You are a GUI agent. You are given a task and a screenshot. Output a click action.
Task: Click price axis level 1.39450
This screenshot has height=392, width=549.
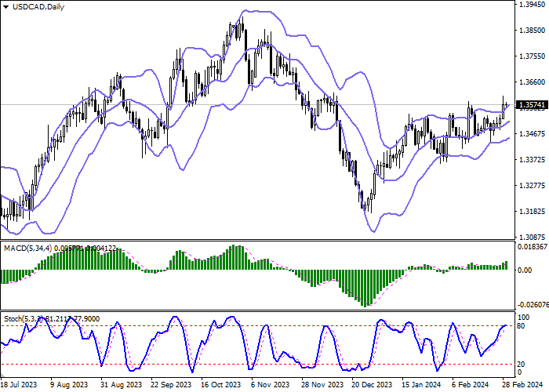[533, 5]
